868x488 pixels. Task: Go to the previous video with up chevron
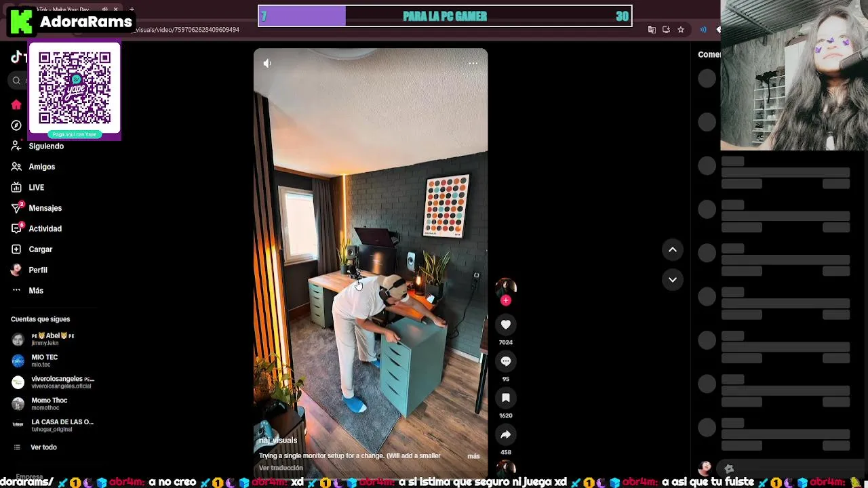[673, 250]
